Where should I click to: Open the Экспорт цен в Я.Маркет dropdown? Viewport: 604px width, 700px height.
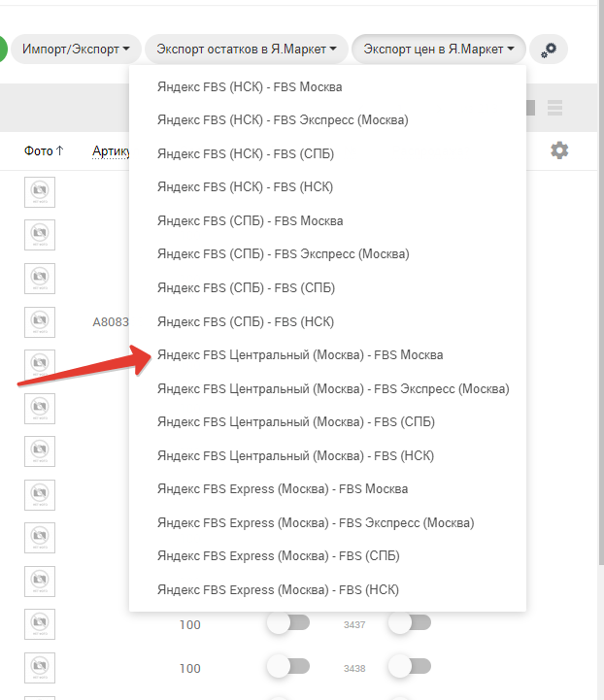(438, 49)
